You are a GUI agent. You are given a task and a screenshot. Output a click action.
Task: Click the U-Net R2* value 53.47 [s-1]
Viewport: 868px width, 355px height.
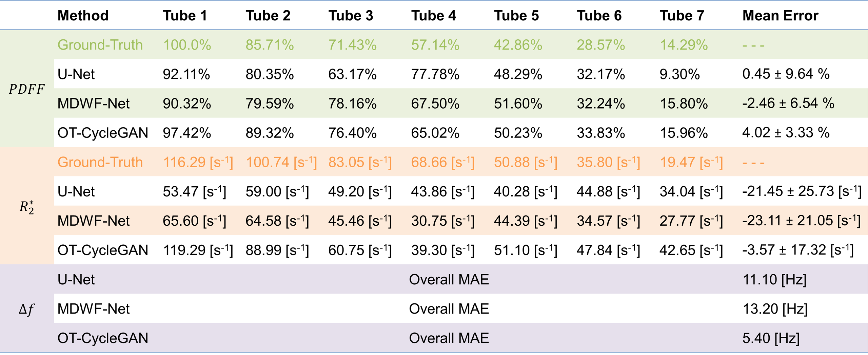click(x=194, y=191)
